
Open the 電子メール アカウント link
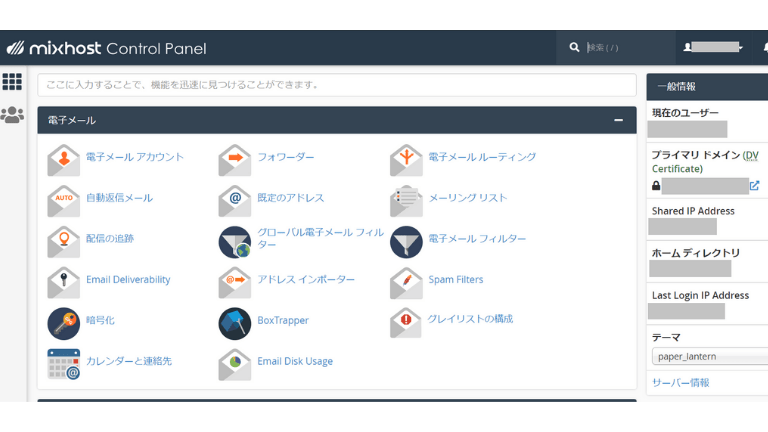135,157
